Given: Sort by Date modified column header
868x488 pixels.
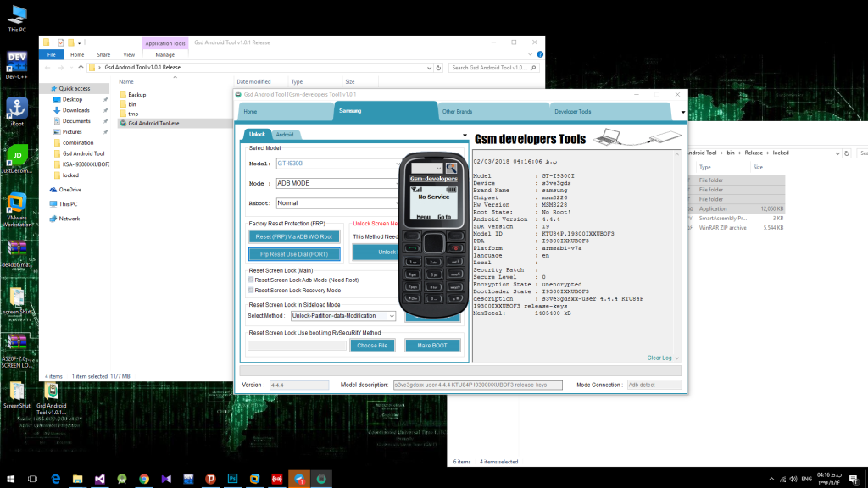Looking at the screenshot, I should pos(253,82).
